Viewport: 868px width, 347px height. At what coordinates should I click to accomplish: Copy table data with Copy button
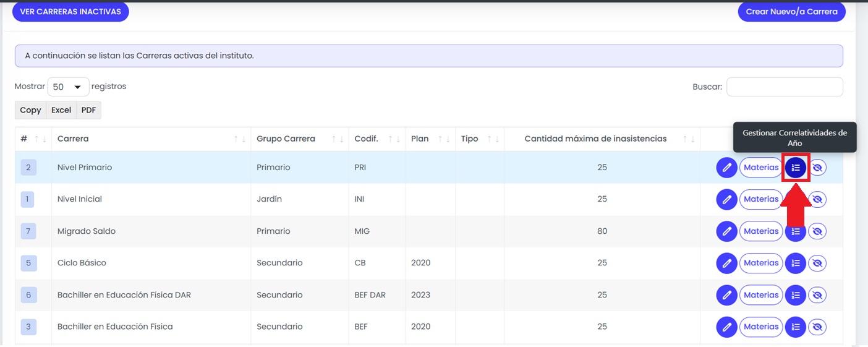pyautogui.click(x=30, y=110)
